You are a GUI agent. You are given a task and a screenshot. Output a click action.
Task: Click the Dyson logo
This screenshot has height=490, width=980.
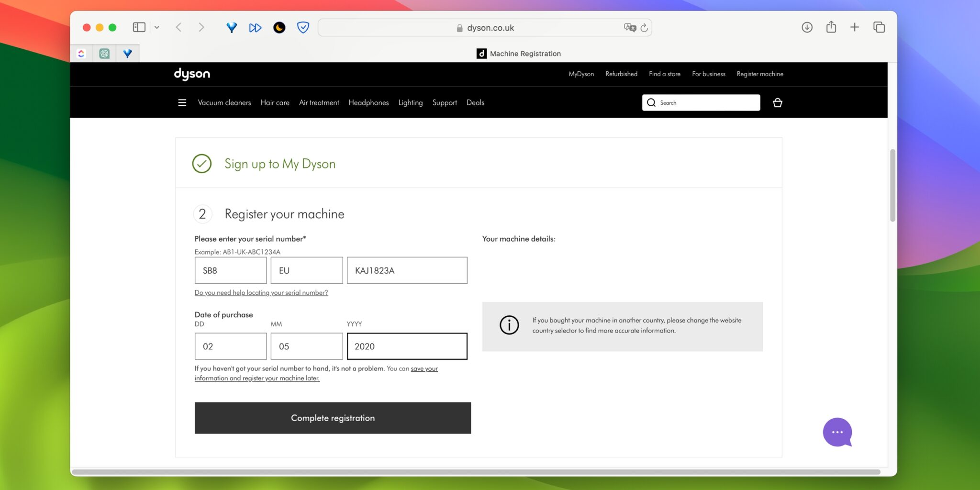click(x=192, y=74)
